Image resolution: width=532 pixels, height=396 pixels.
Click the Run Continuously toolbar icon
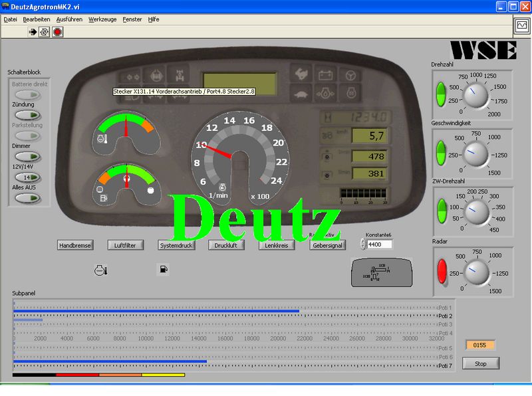click(x=44, y=32)
